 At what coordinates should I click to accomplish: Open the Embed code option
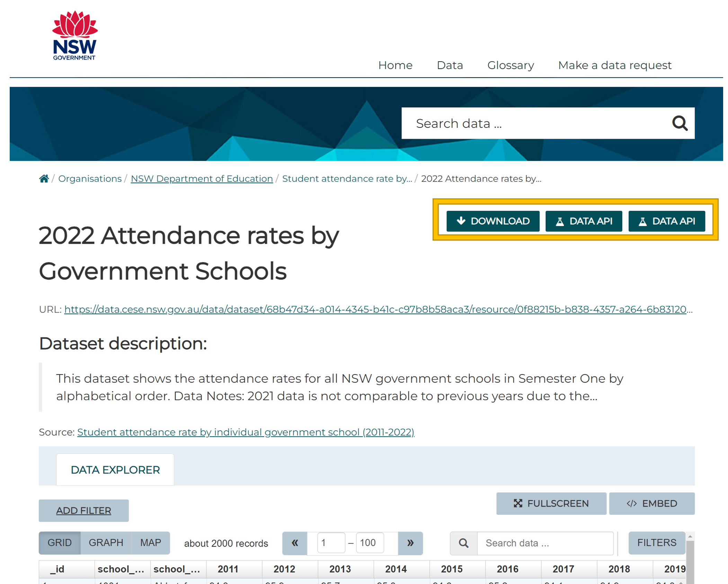(x=651, y=503)
